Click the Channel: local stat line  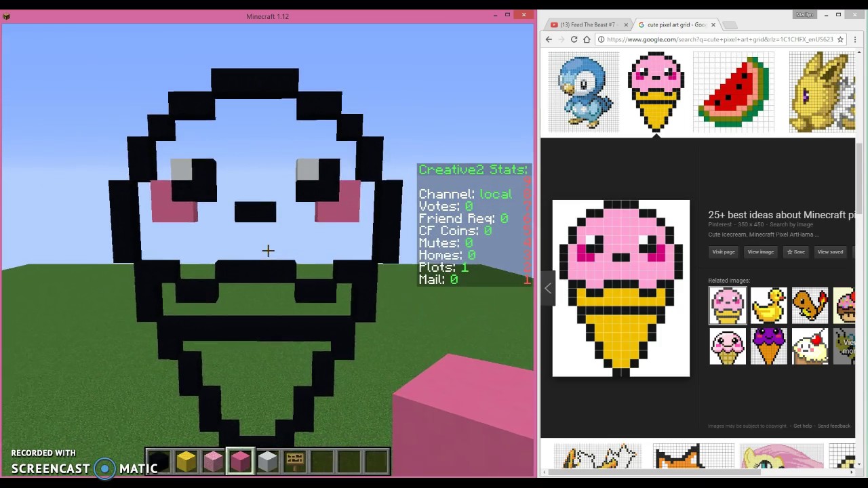(465, 195)
